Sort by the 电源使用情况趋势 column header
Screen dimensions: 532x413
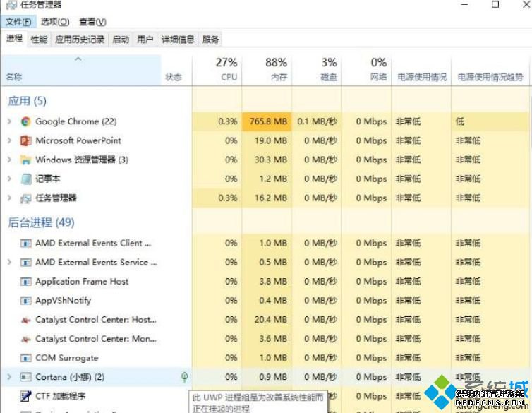click(490, 71)
